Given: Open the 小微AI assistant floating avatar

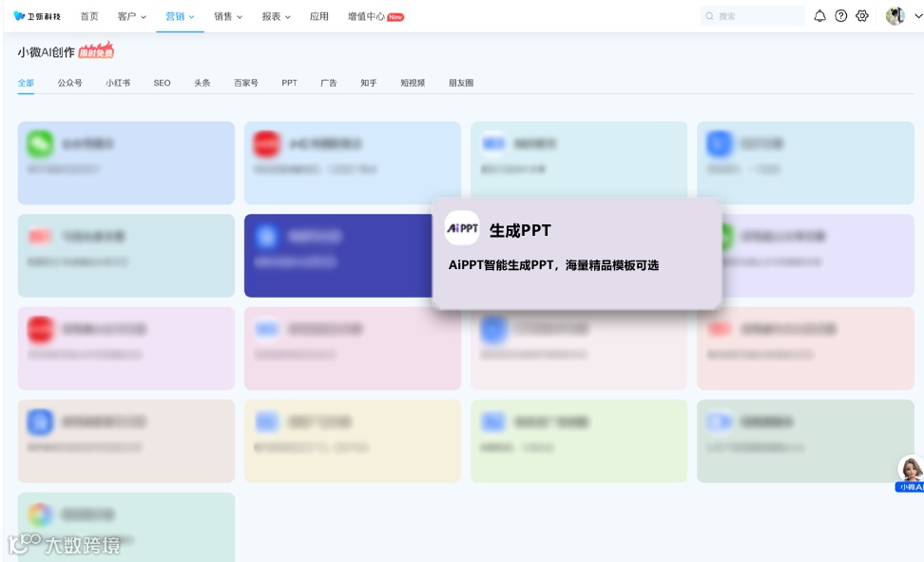Looking at the screenshot, I should coord(911,474).
